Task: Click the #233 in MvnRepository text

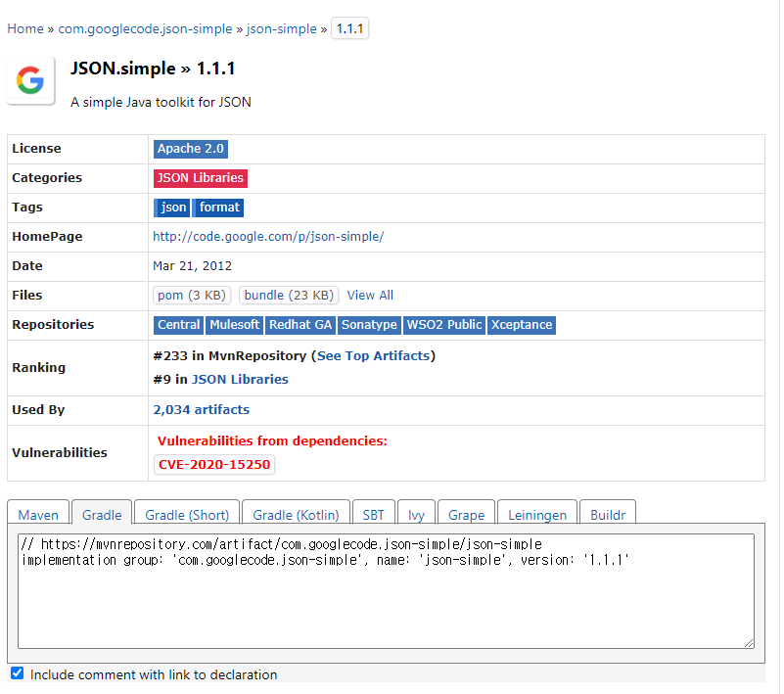Action: [229, 356]
